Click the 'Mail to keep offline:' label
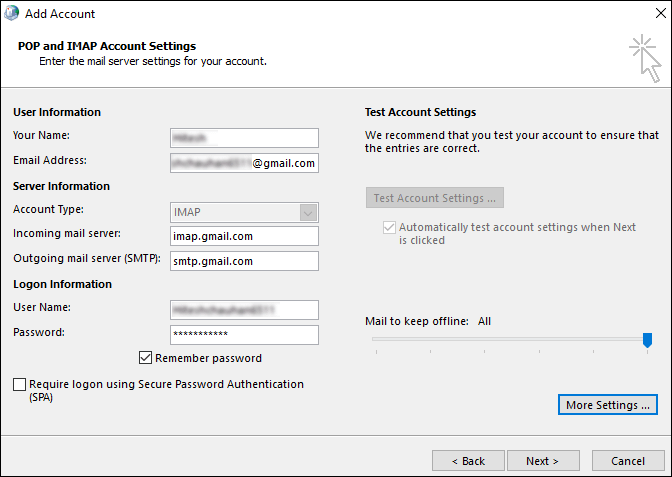672x477 pixels. click(x=417, y=321)
